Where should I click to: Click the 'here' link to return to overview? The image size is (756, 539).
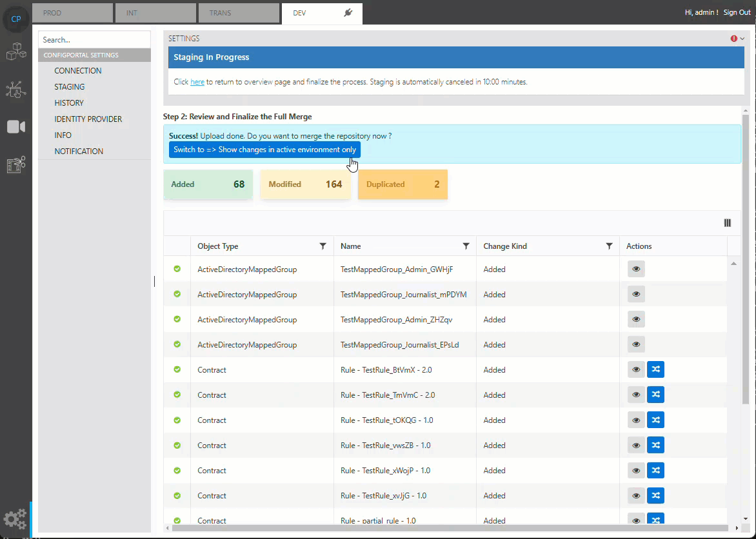pyautogui.click(x=197, y=82)
